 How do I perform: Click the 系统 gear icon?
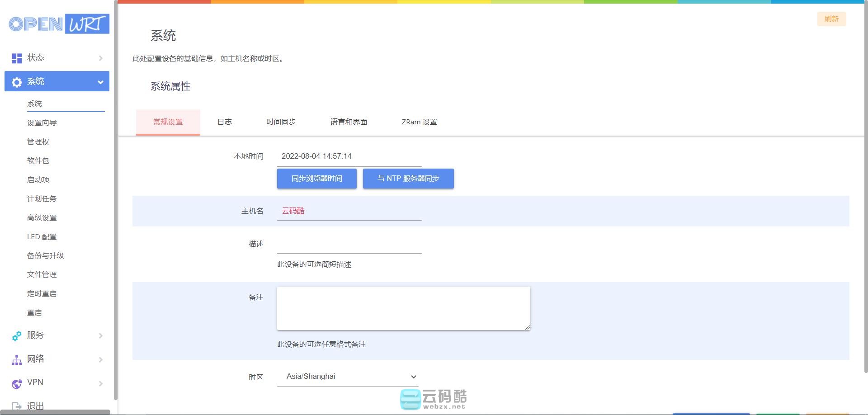pyautogui.click(x=17, y=82)
